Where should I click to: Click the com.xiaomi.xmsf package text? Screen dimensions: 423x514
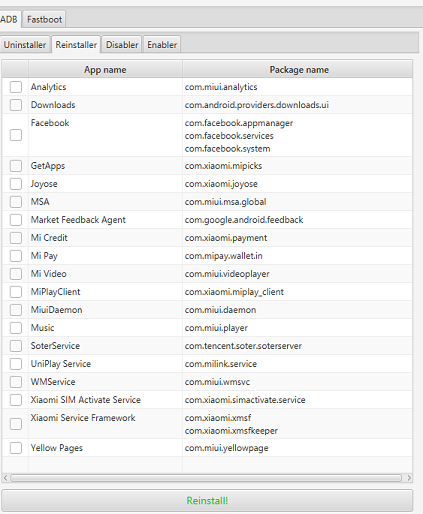218,418
